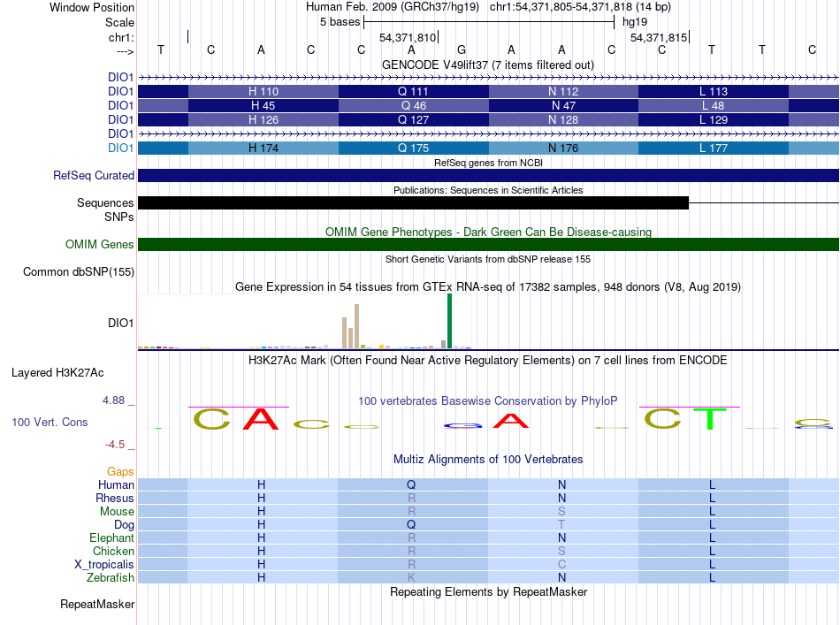Open Short Genetic Variants from dbSNP title
Image resolution: width=840 pixels, height=625 pixels.
(x=488, y=259)
